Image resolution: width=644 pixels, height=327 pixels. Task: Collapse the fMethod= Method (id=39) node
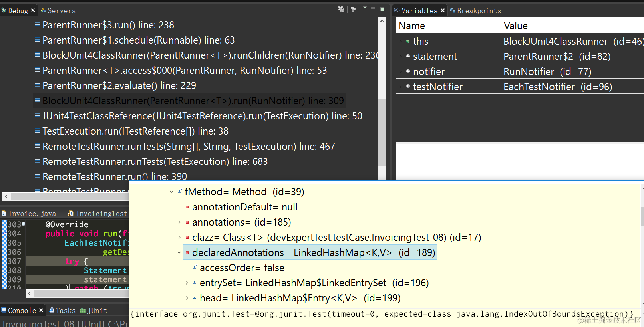[172, 192]
